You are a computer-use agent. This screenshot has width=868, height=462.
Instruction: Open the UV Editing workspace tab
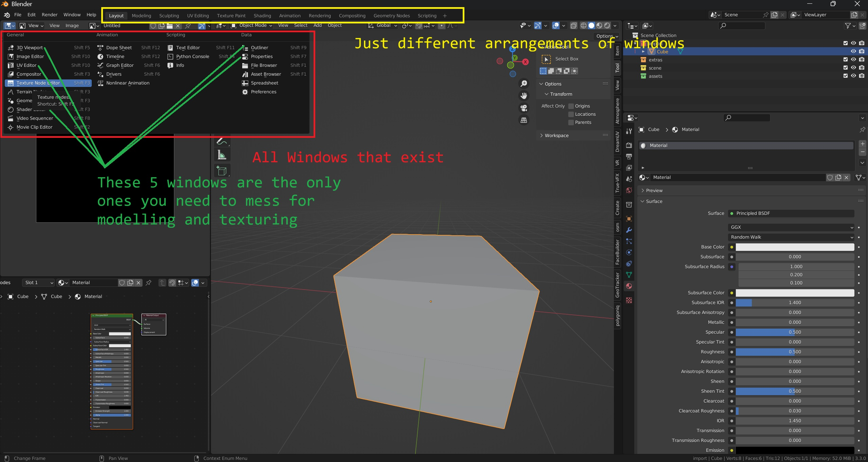coord(198,16)
